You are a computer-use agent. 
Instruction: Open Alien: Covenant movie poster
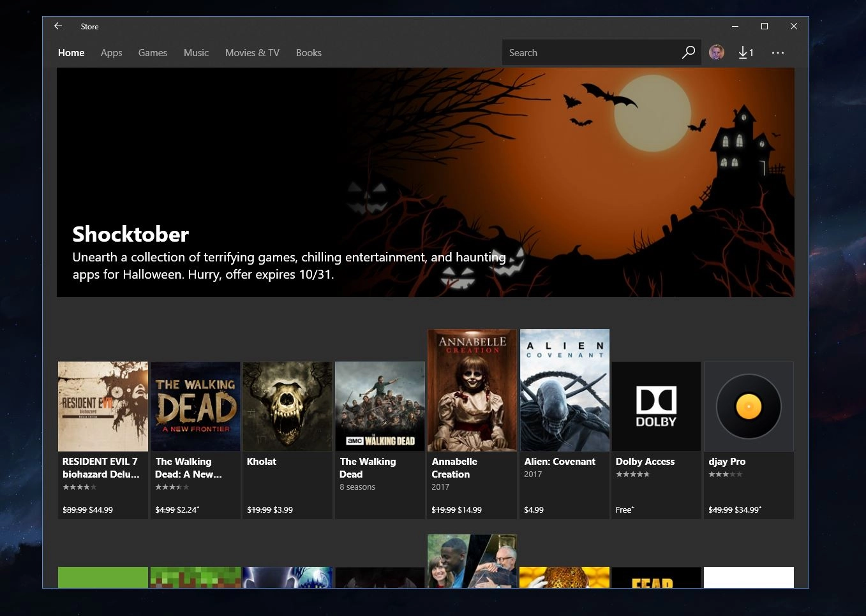(x=565, y=390)
